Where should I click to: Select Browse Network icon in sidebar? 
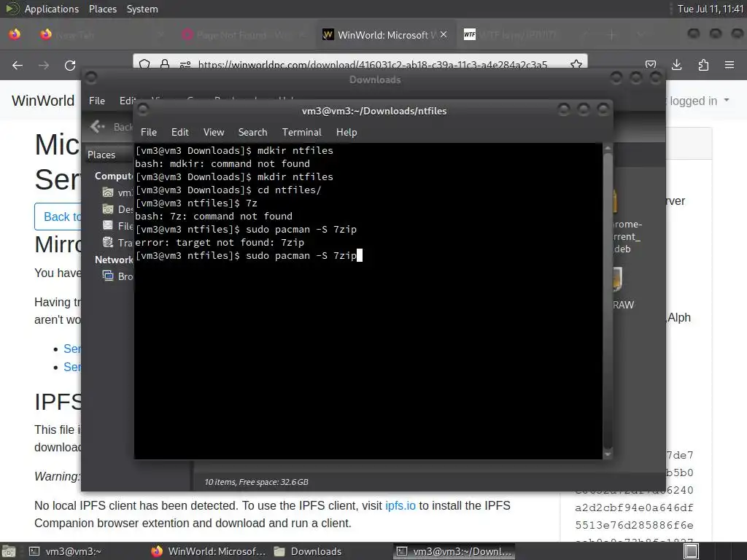tap(108, 276)
